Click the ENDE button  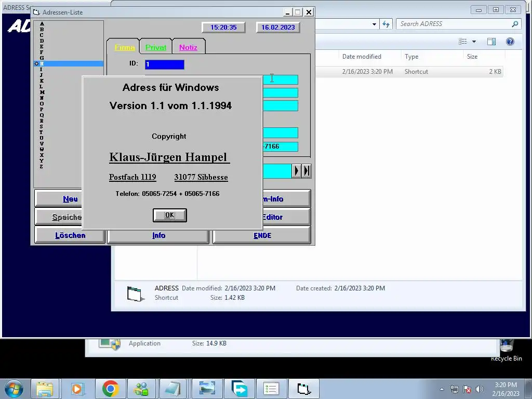point(262,235)
